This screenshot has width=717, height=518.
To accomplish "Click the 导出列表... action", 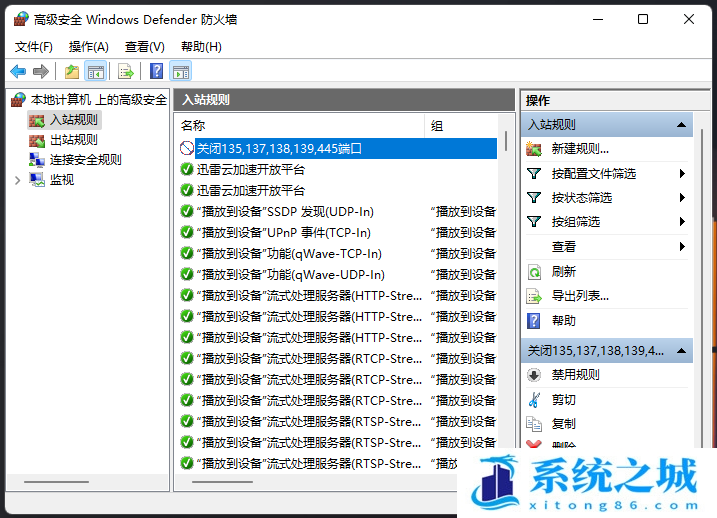I will (580, 296).
